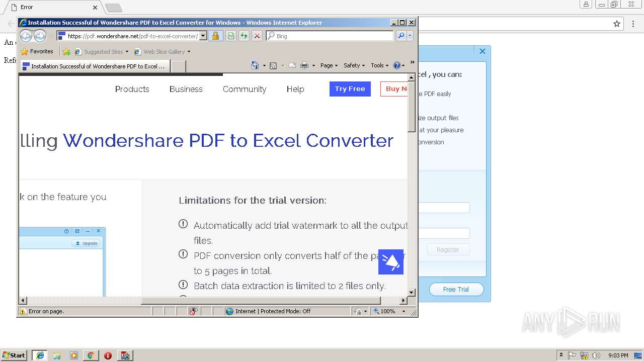
Task: Open the Suggested Sites link
Action: click(101, 52)
